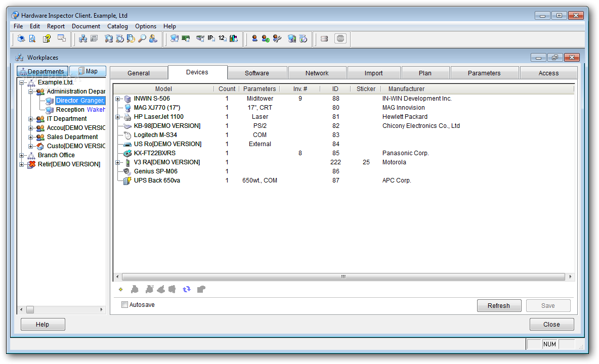Expand the V3 RA[DEMO VERSION] device row

tap(118, 163)
